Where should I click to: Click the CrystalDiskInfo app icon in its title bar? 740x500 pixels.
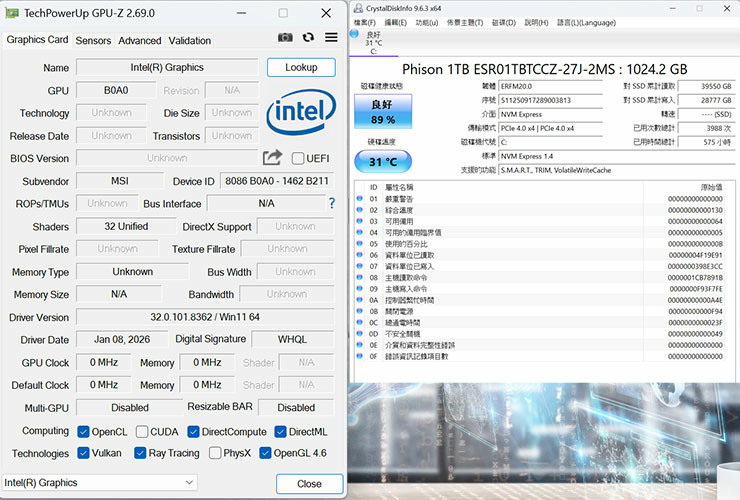click(359, 8)
